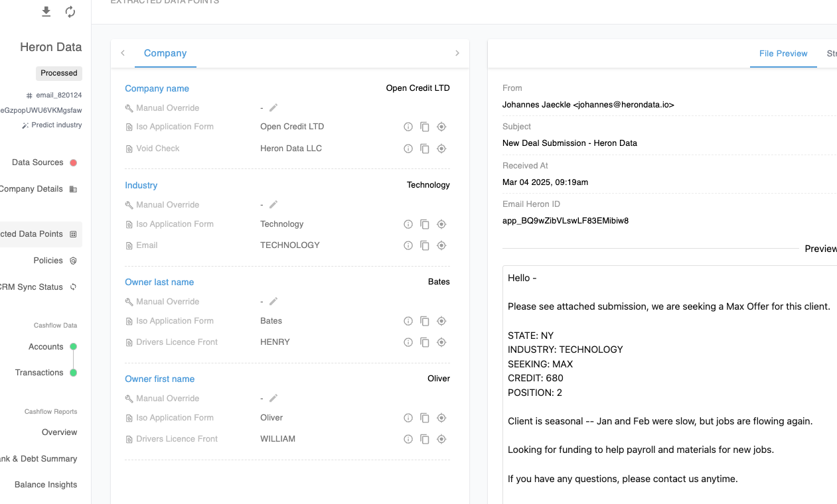The height and width of the screenshot is (504, 837).
Task: Click the Company name field heading
Action: tap(157, 88)
